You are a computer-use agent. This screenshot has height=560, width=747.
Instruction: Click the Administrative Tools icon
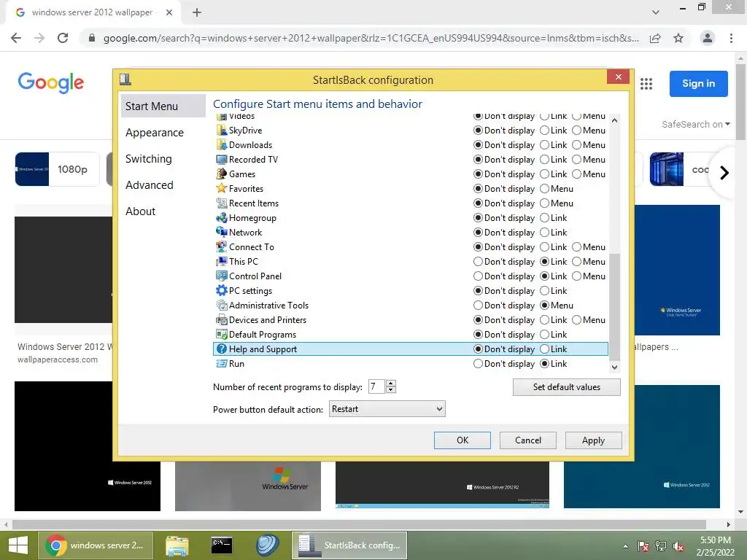pyautogui.click(x=222, y=306)
